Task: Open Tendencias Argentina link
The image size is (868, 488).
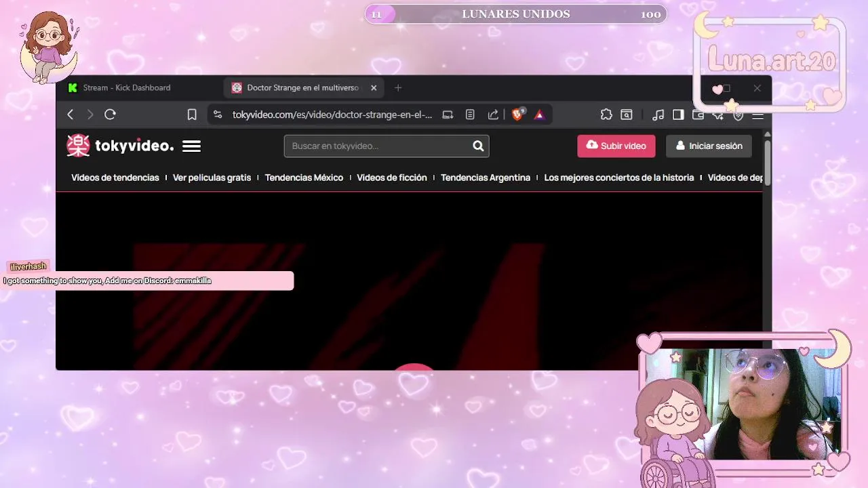Action: (486, 178)
